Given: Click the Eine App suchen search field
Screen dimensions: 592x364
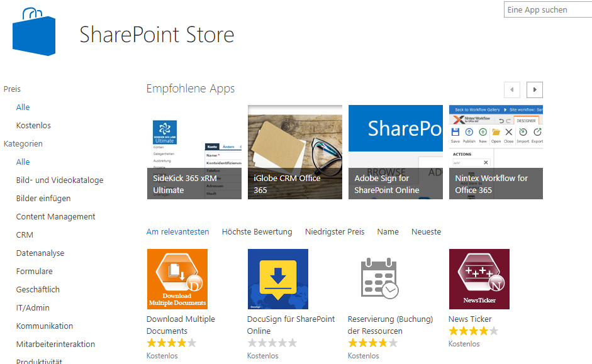Looking at the screenshot, I should pos(546,10).
